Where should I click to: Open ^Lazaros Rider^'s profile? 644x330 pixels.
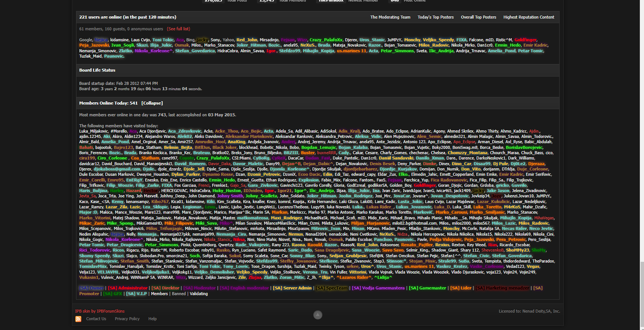(x=353, y=277)
